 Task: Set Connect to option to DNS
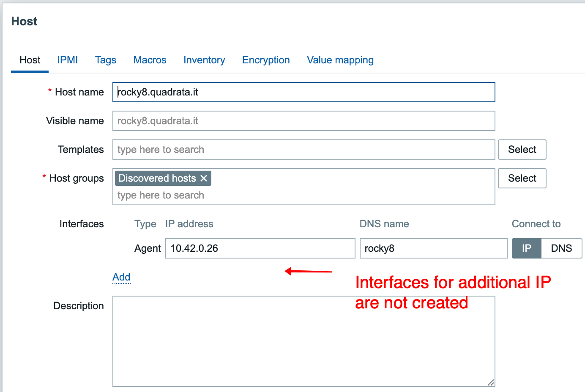[561, 248]
